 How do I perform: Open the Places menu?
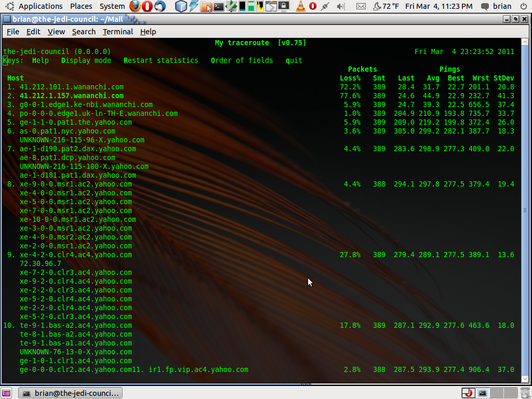pyautogui.click(x=81, y=6)
